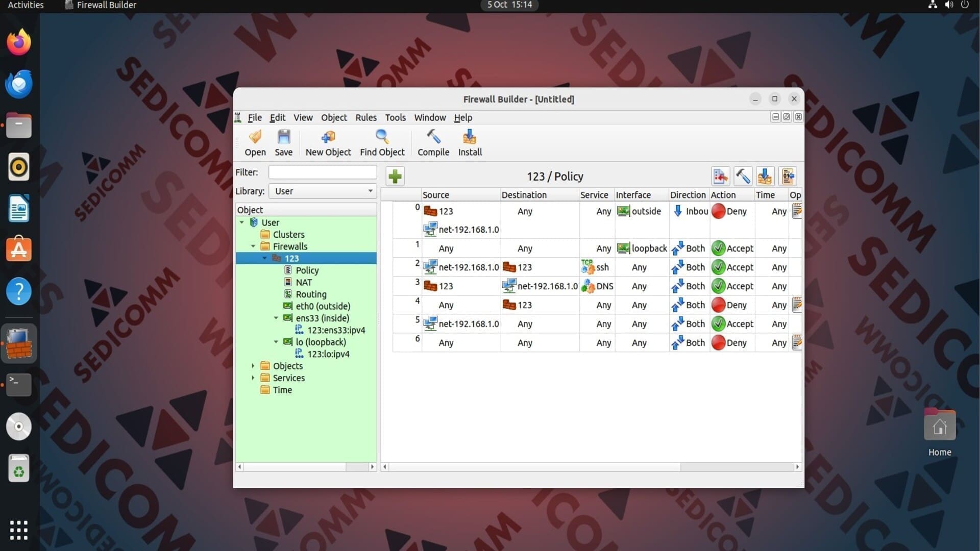Click the Compile hammer toolbar icon
980x551 pixels.
tap(433, 137)
